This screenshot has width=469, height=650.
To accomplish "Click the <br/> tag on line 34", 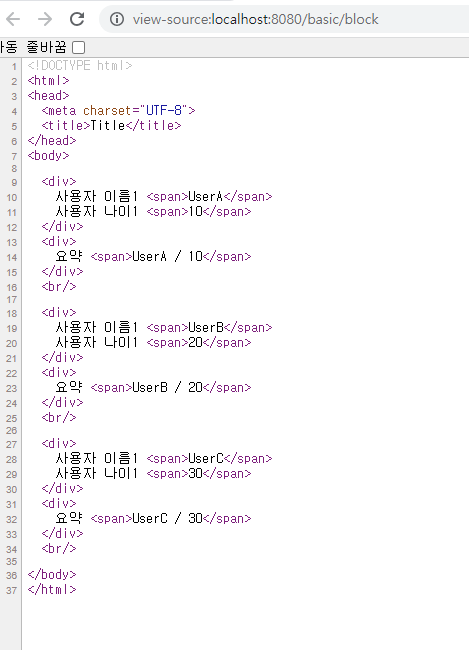I will point(59,548).
